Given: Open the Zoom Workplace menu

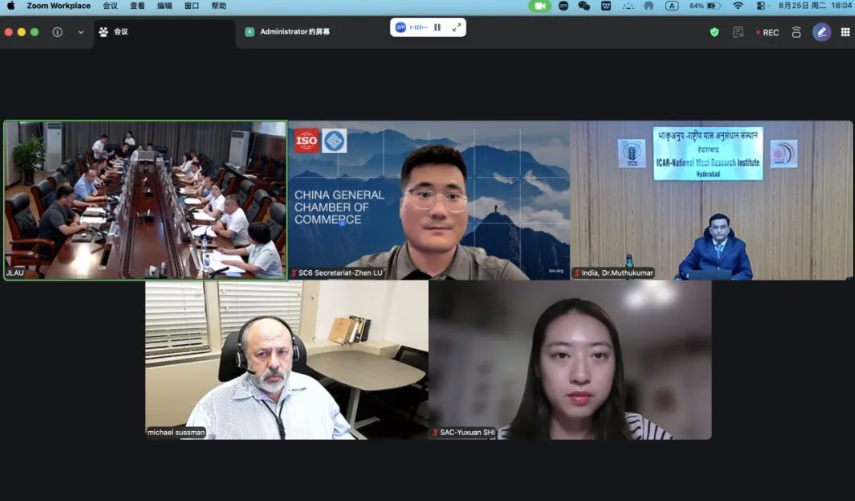Looking at the screenshot, I should tap(59, 6).
